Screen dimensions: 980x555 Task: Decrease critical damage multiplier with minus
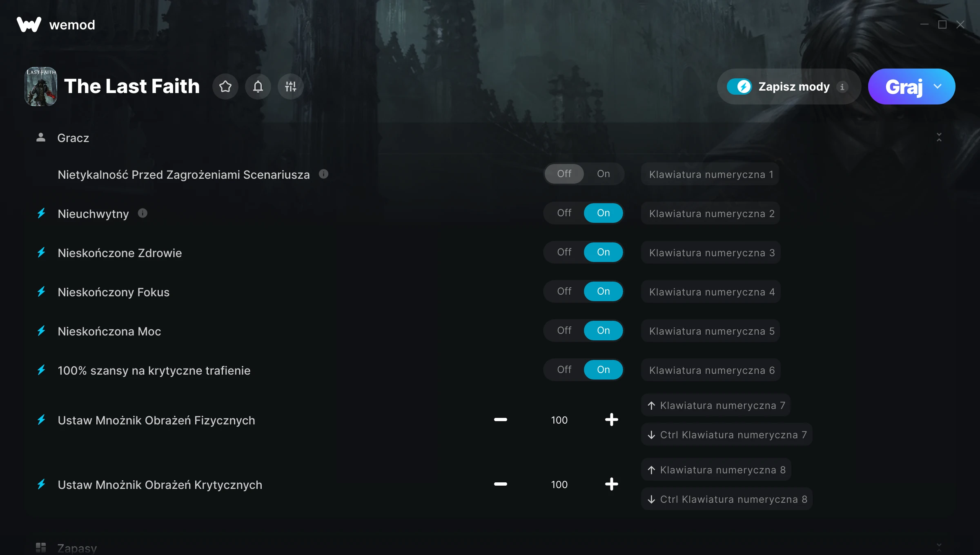pyautogui.click(x=501, y=484)
